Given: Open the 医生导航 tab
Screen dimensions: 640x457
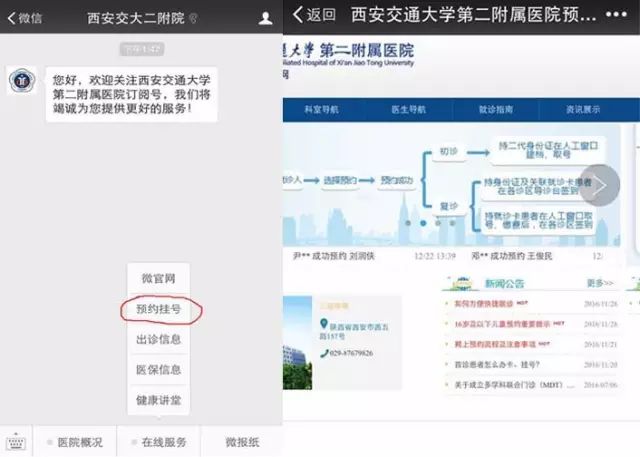Looking at the screenshot, I should (409, 109).
